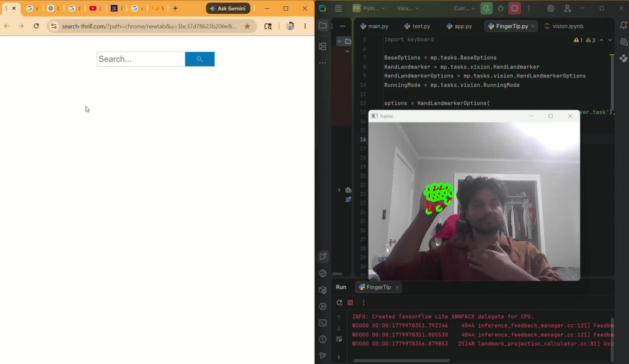
Task: Close the active Chrome tab
Action: coord(14,8)
